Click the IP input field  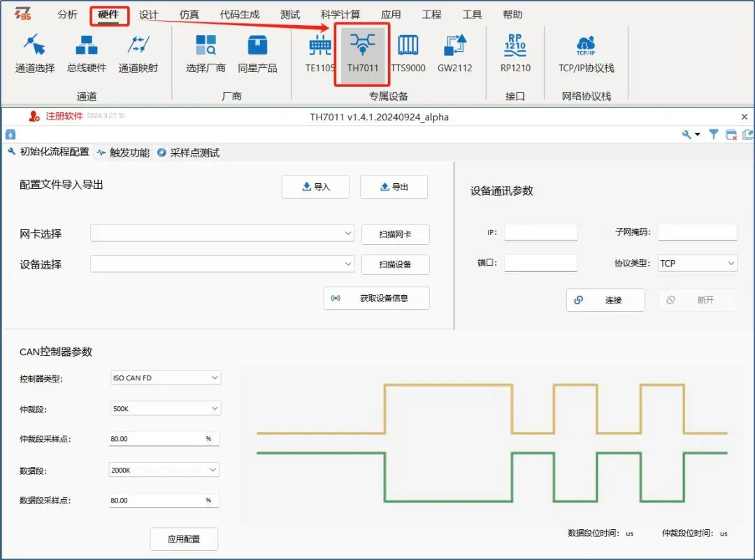pos(540,232)
